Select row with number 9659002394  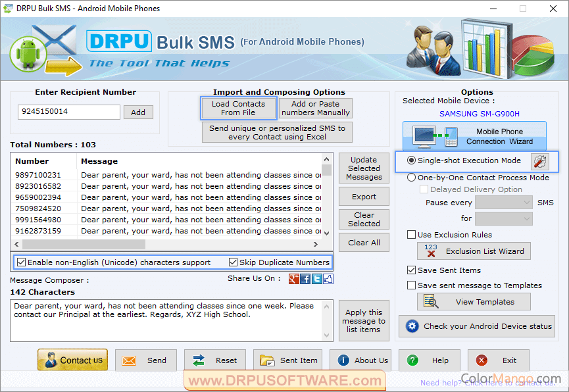166,197
